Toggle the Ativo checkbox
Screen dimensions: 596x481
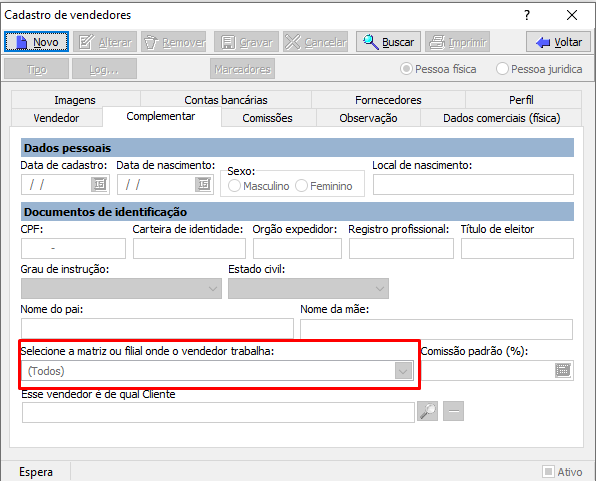(548, 472)
